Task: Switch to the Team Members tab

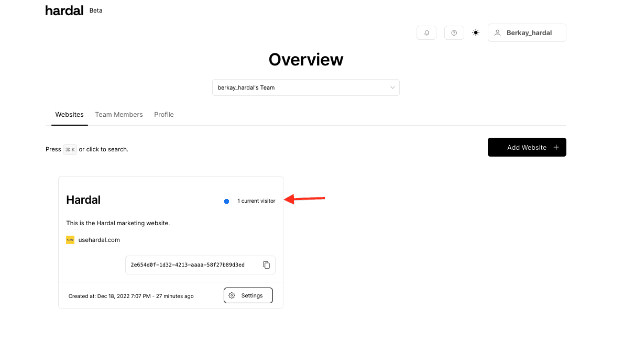Action: point(118,115)
